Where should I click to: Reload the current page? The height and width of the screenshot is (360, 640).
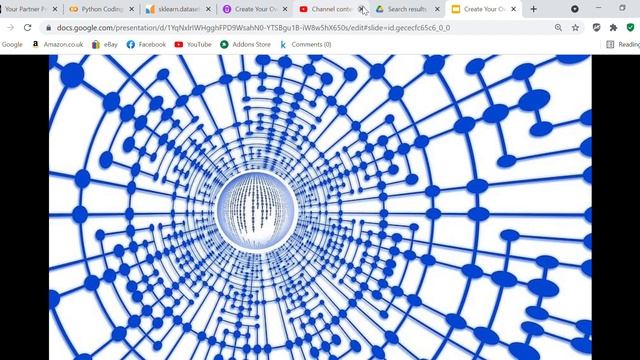[x=27, y=28]
